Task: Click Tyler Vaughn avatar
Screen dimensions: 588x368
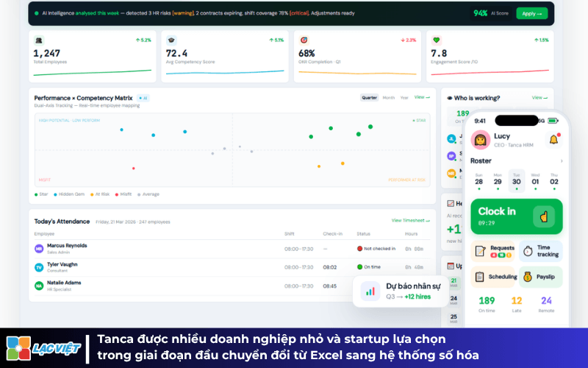Action: click(39, 267)
